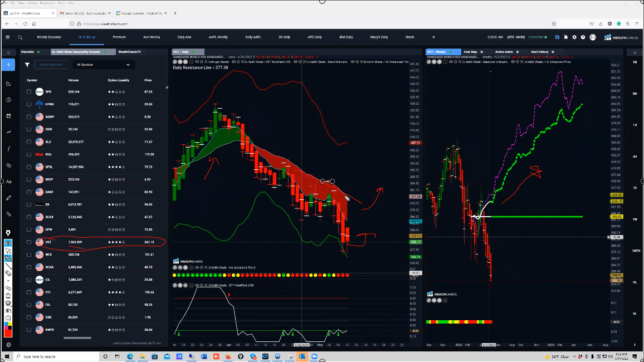Open the help question mark icon
644x362 pixels.
coord(583,37)
